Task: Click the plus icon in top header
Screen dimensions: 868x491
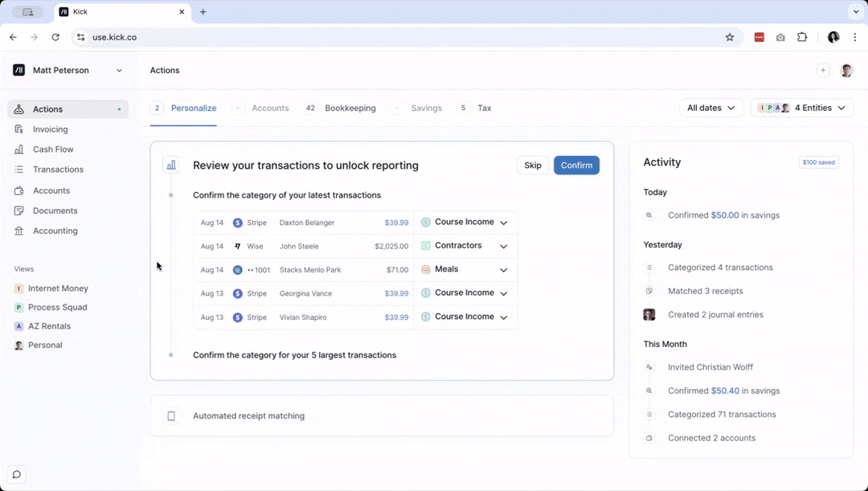Action: [822, 71]
